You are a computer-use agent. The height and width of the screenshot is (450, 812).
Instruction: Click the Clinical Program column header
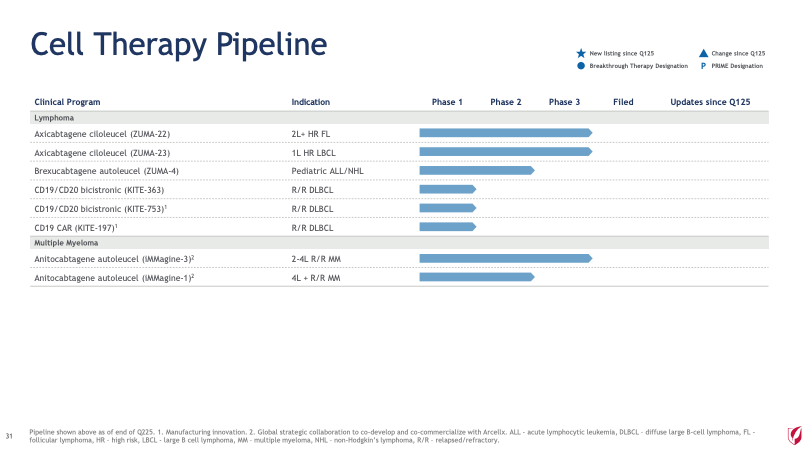tap(67, 102)
